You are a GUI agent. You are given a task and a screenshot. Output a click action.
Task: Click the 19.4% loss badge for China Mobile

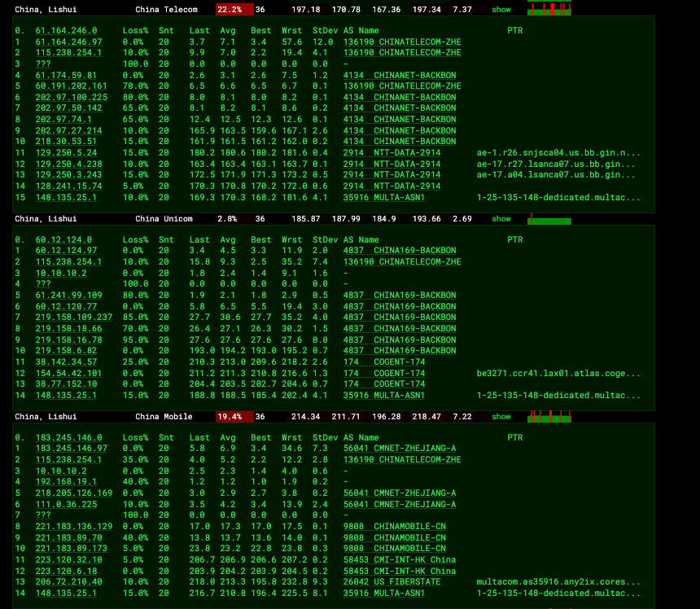(x=234, y=417)
